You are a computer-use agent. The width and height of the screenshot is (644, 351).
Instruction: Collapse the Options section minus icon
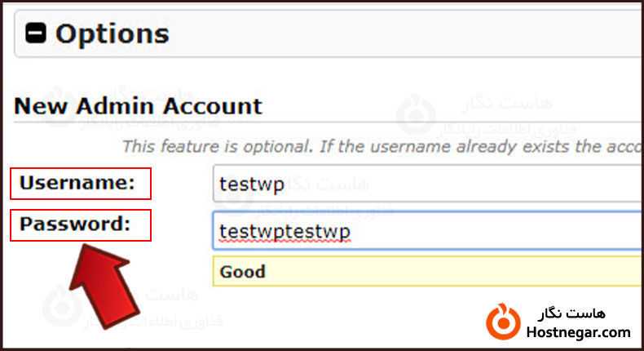[37, 33]
